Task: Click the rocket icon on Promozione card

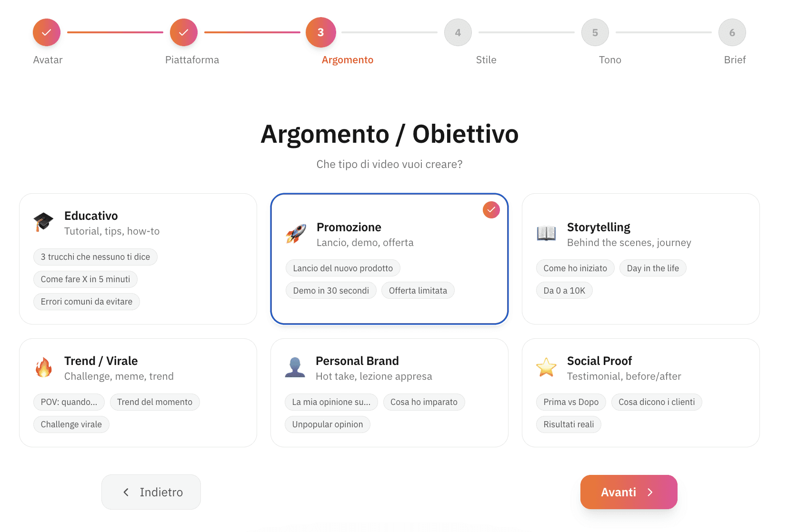Action: (x=295, y=235)
